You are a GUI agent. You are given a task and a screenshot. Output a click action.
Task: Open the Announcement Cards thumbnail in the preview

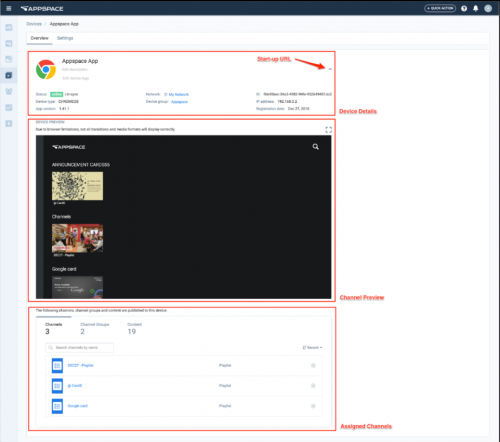(77, 186)
